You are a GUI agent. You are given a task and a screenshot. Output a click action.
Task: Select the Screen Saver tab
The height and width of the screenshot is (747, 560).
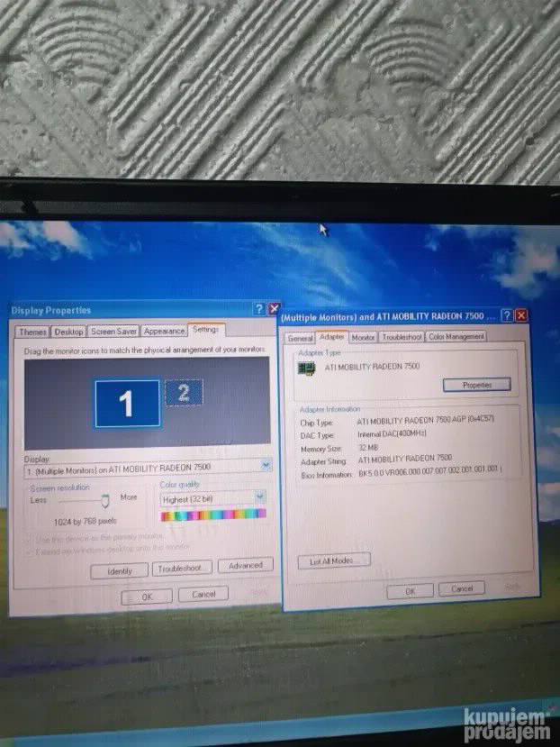(x=113, y=331)
